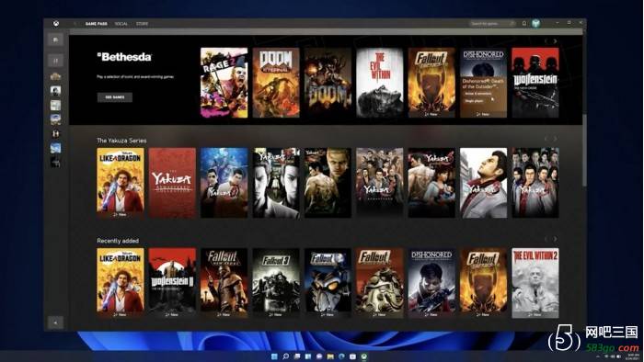Select the Game Pass tab

click(96, 24)
